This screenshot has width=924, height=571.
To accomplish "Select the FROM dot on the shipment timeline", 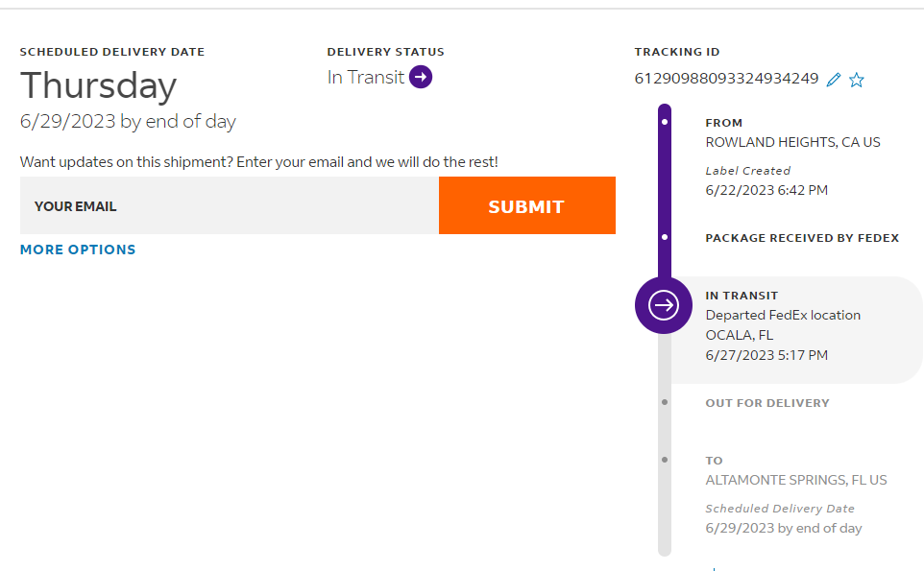I will [x=665, y=123].
